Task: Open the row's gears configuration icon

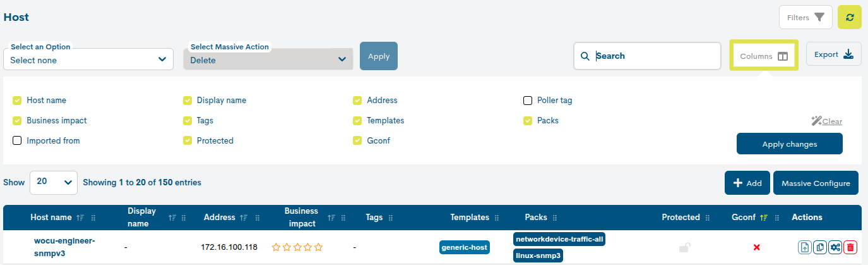Action: (835, 247)
